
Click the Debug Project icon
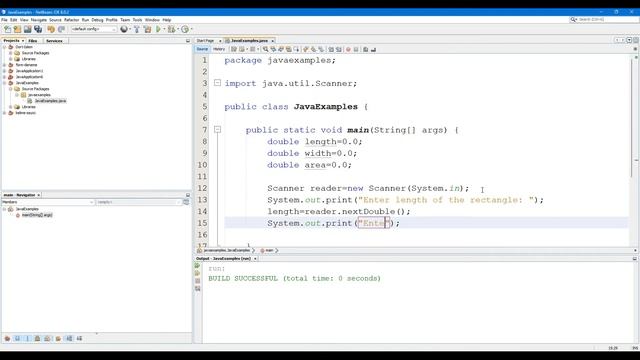[171, 29]
